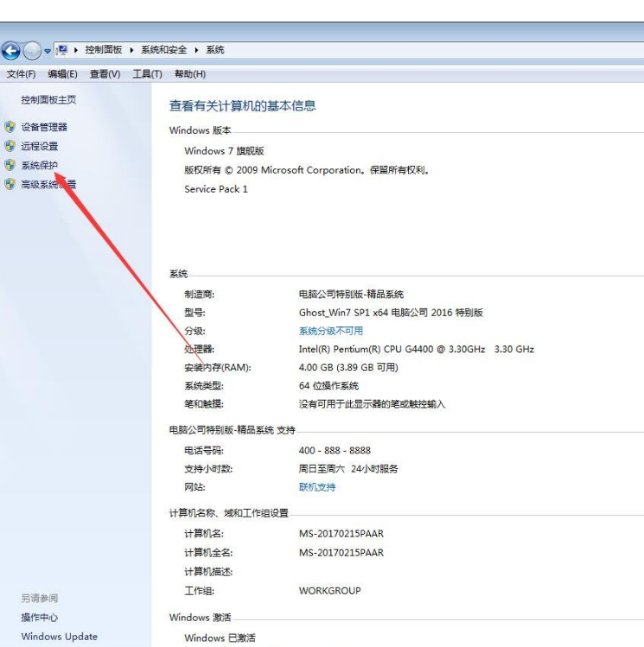Open the 文件(F) menu
Screen dimensions: 644x647
pos(21,74)
